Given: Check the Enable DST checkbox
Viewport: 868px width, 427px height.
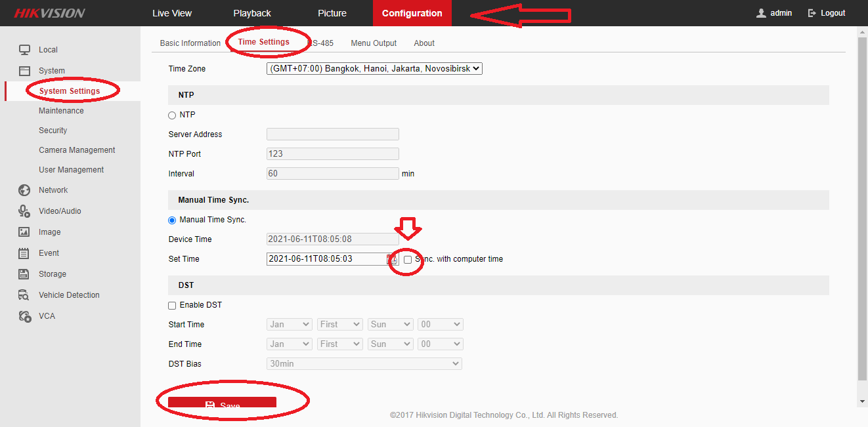Looking at the screenshot, I should 172,306.
